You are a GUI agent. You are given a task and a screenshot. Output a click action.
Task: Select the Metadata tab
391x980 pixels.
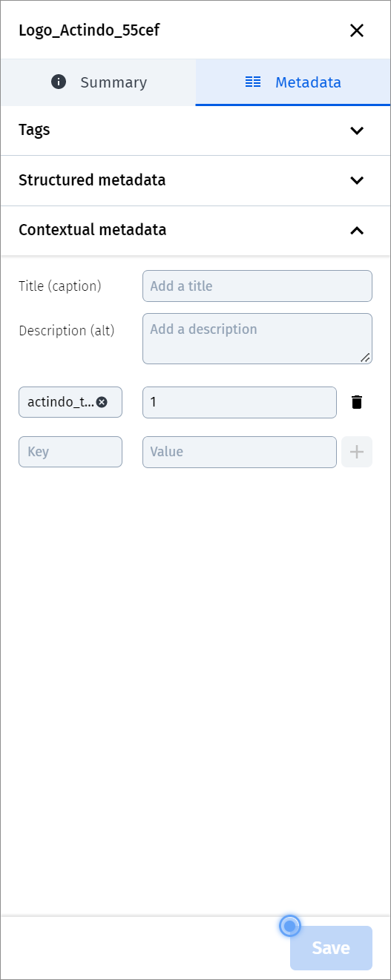pyautogui.click(x=293, y=82)
